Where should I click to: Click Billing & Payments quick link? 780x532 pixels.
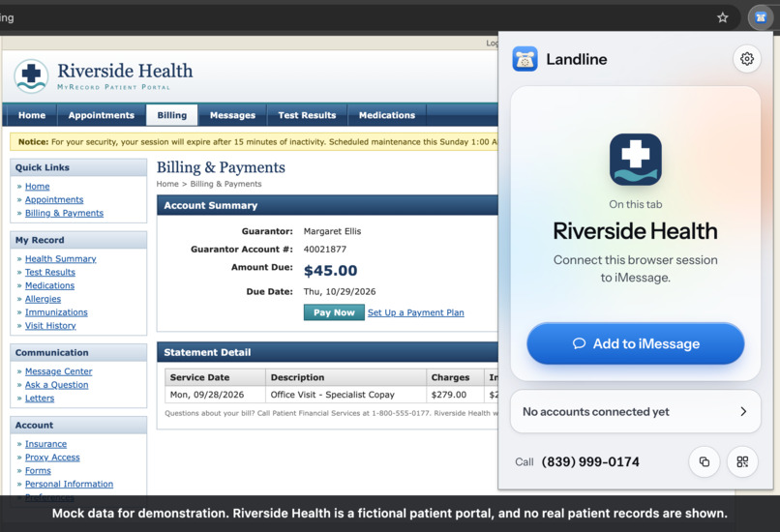click(x=64, y=213)
